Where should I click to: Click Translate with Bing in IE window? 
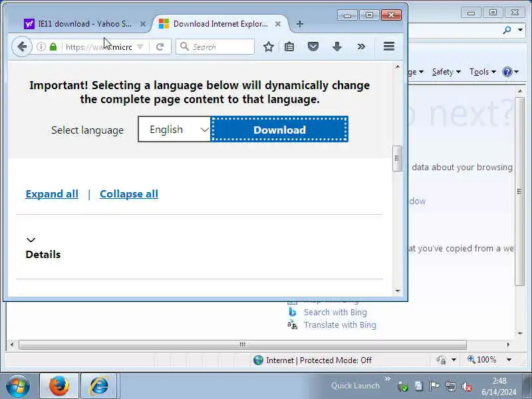[x=340, y=325]
